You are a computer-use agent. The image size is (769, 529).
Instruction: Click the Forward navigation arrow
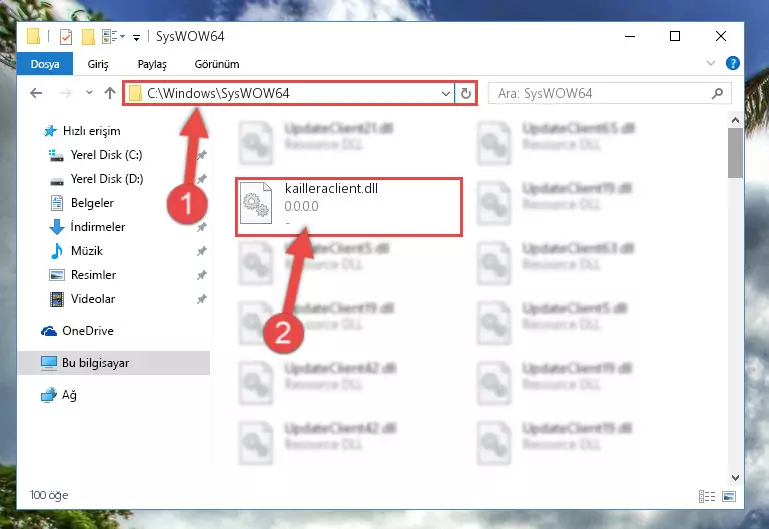point(65,93)
